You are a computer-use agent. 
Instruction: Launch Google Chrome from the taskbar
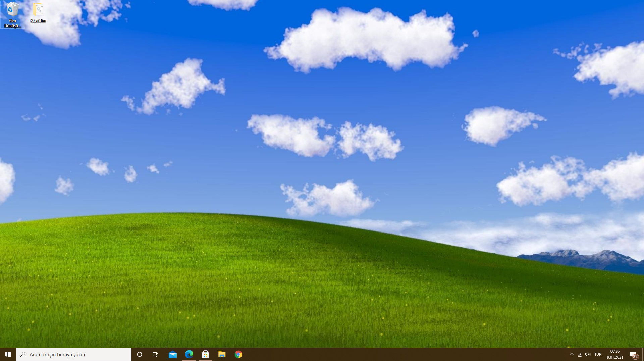(238, 354)
